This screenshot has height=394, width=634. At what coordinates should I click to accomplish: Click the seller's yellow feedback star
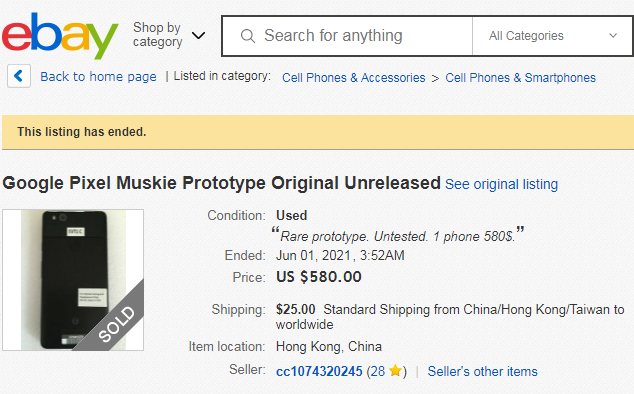(x=395, y=371)
